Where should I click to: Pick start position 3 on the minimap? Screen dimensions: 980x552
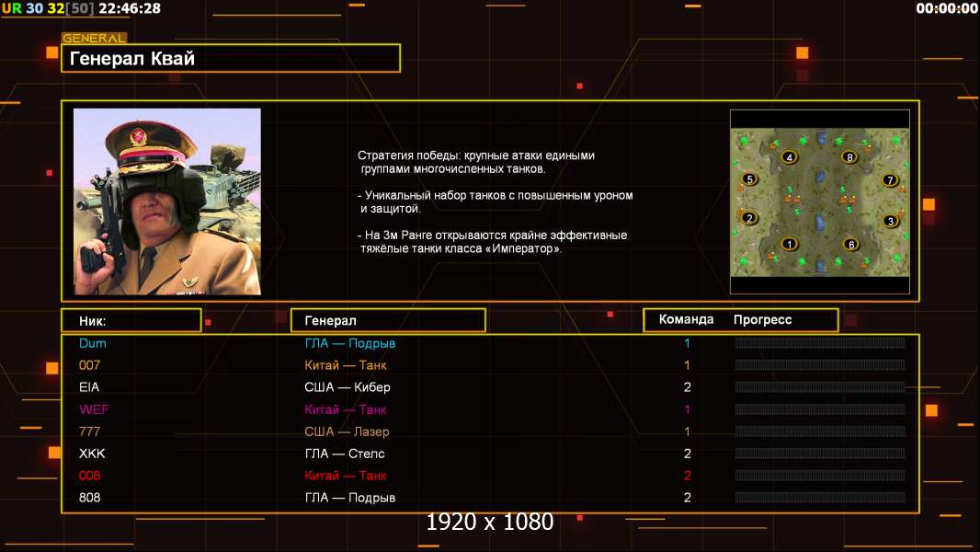click(890, 221)
